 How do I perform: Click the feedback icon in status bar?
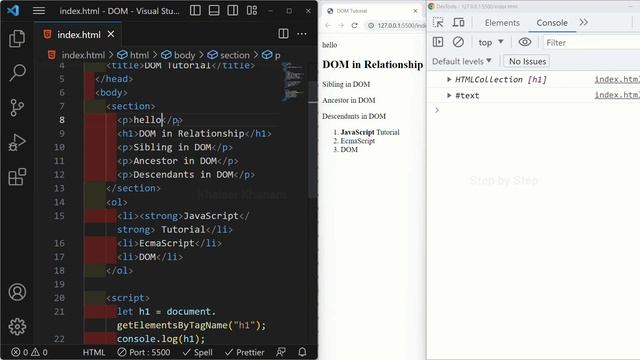point(281,352)
